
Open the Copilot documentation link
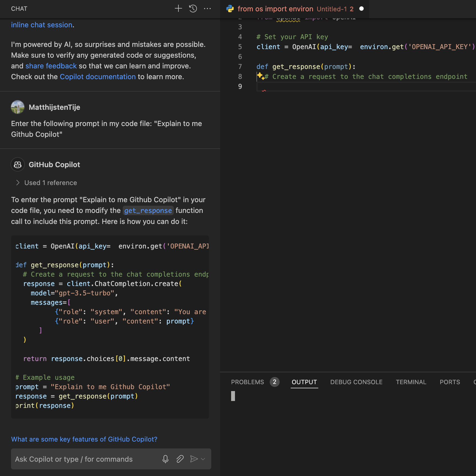98,76
